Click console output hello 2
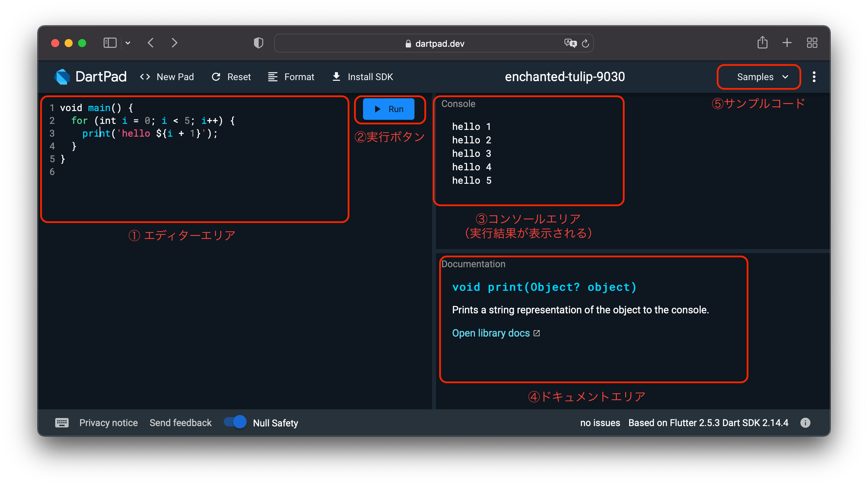The width and height of the screenshot is (868, 486). (471, 140)
